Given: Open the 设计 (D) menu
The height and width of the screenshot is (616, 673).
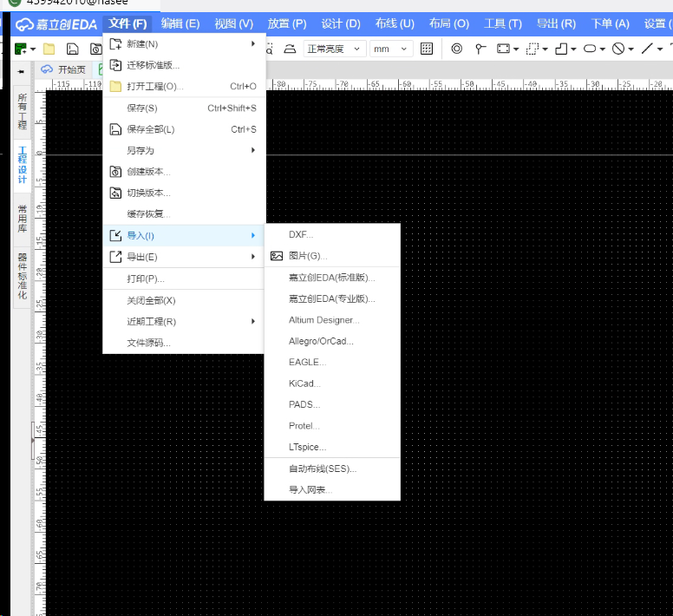Looking at the screenshot, I should point(341,23).
